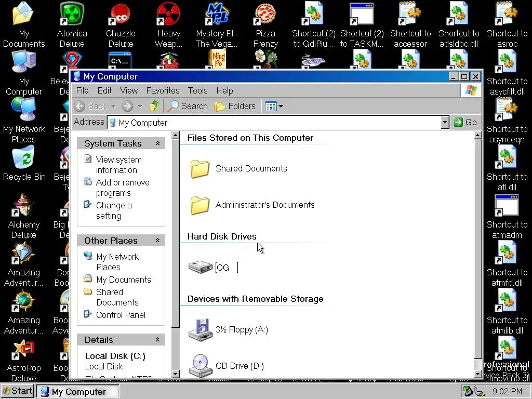The height and width of the screenshot is (399, 532).
Task: Select the 3½ Floppy (A:) drive icon
Action: click(200, 330)
